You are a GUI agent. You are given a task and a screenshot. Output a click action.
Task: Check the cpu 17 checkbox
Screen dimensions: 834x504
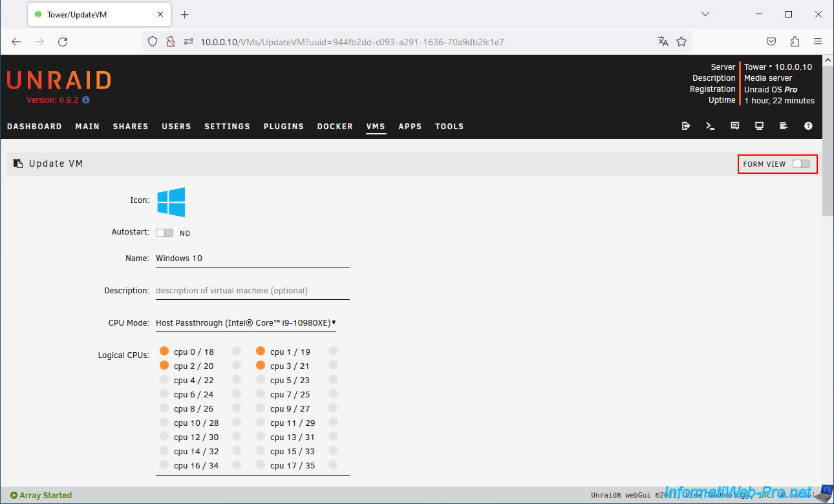tap(261, 465)
